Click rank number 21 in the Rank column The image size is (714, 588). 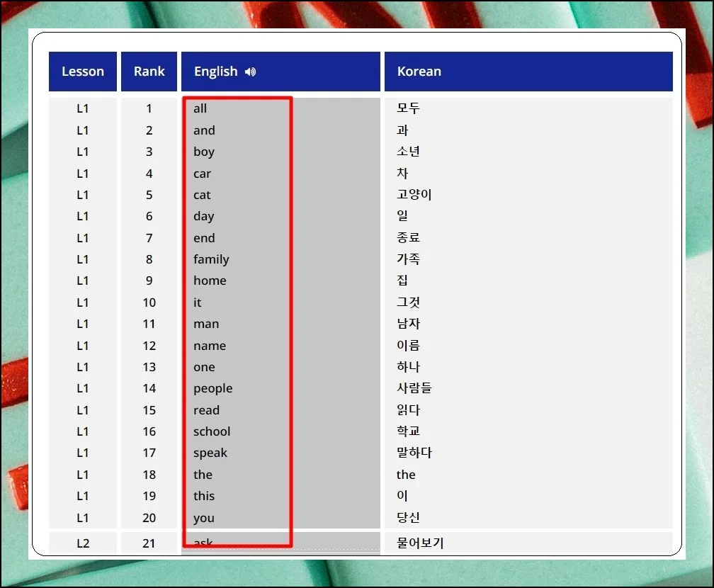(149, 543)
